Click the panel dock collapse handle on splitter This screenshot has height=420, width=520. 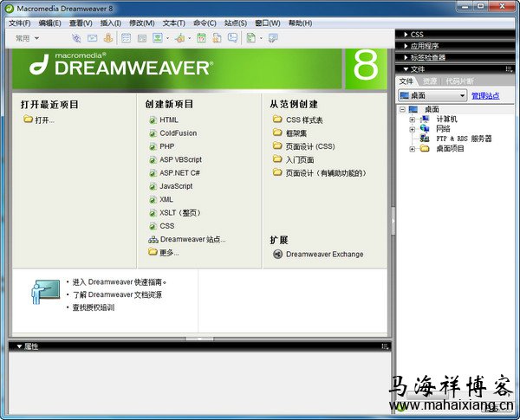click(x=393, y=221)
